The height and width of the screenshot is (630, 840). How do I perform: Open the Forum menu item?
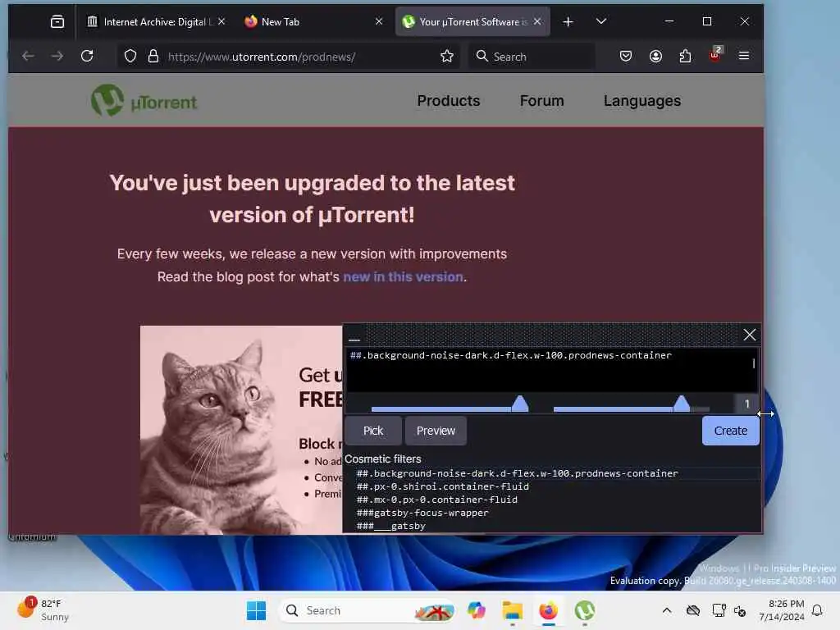541,101
